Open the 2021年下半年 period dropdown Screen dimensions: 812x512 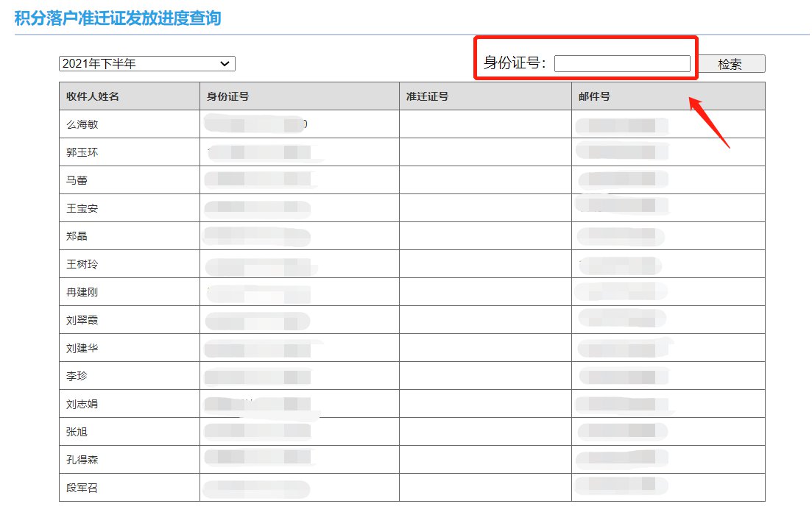pos(147,64)
